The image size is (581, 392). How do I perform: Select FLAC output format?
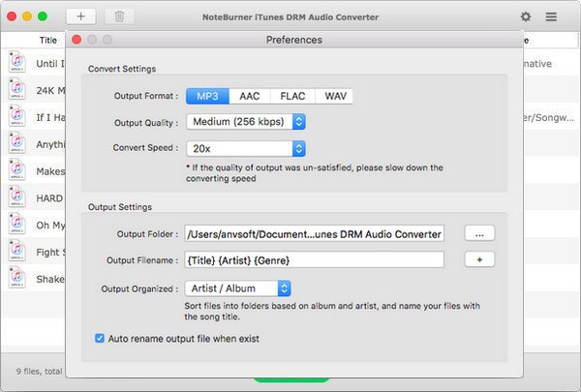pos(292,96)
